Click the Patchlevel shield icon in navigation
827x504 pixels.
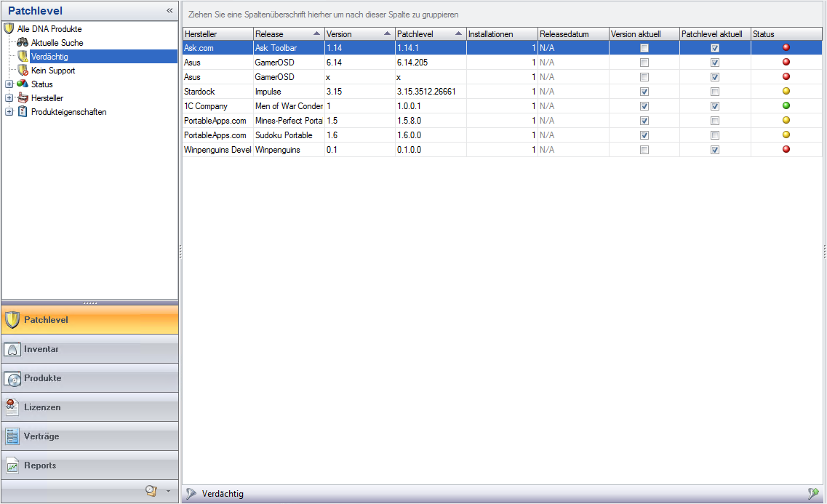coord(12,320)
